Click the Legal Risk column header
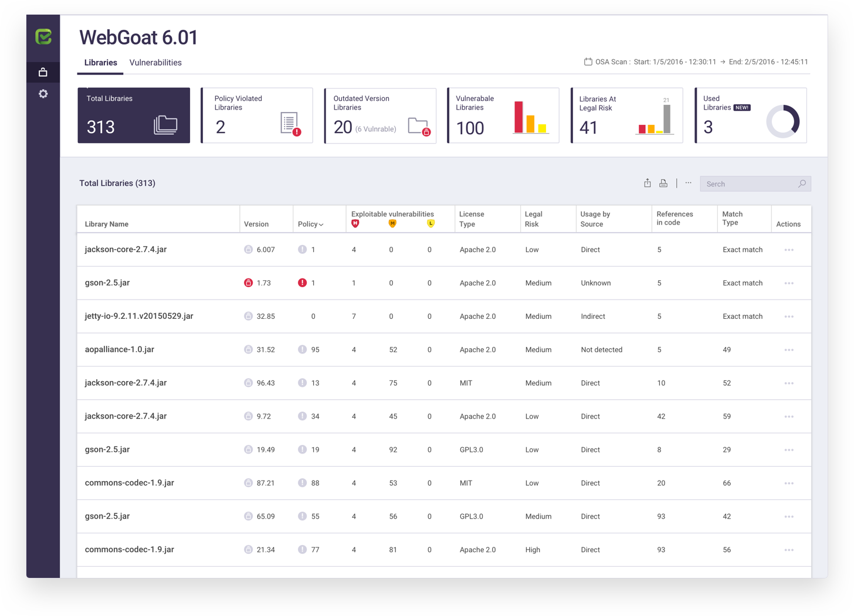Image resolution: width=854 pixels, height=616 pixels. coord(534,219)
